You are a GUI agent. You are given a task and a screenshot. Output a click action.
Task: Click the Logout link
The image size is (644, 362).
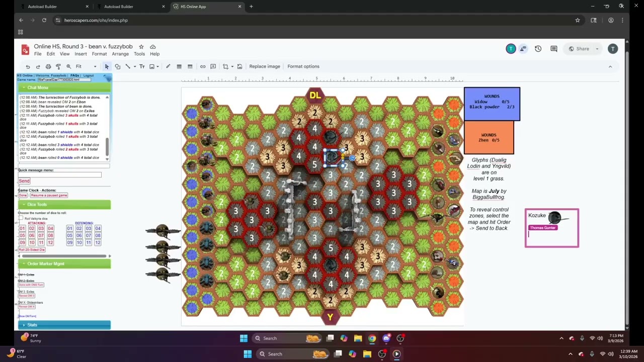click(89, 75)
